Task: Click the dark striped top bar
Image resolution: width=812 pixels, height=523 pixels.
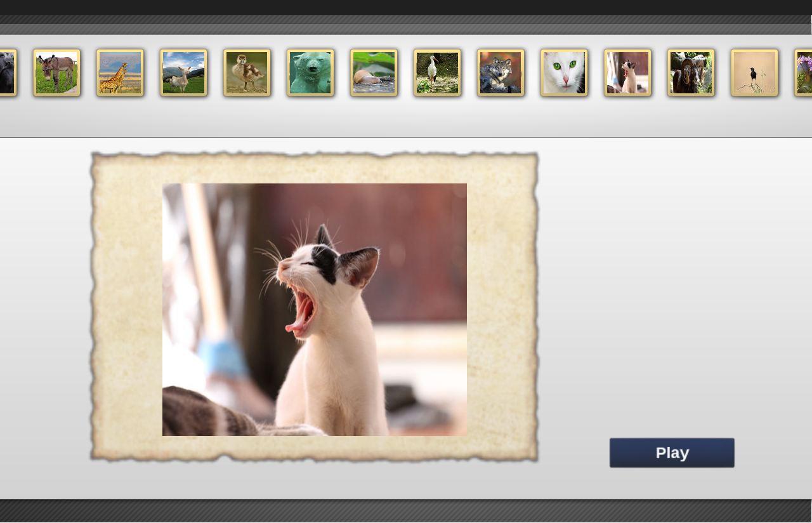Action: tap(406, 24)
